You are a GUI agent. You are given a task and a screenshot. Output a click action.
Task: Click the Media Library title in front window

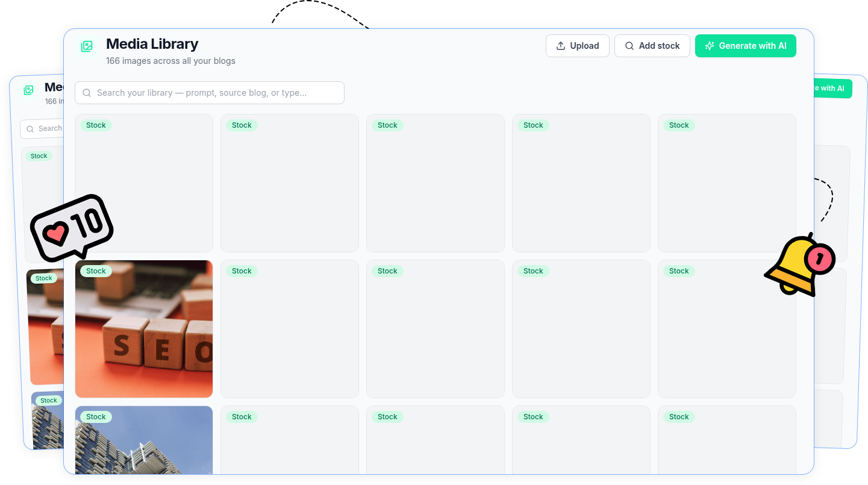(152, 44)
